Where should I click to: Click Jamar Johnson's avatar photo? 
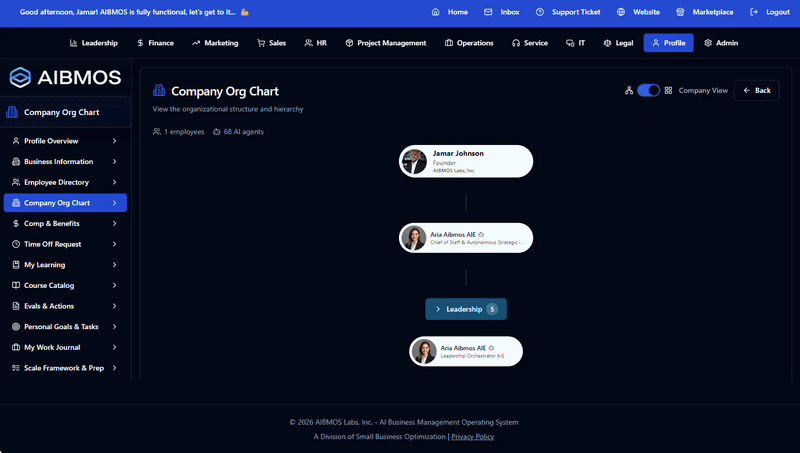point(414,161)
